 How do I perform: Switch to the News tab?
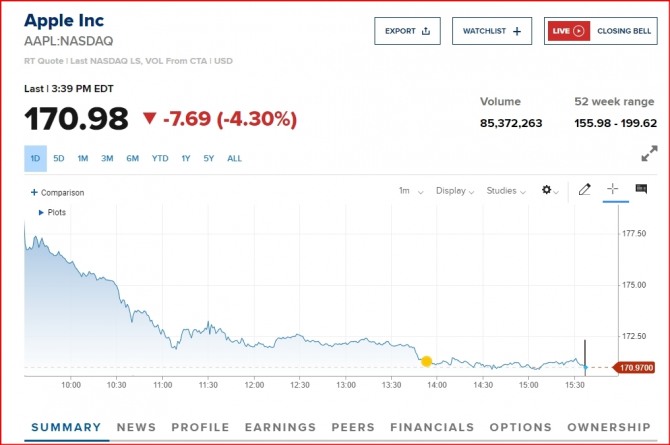point(136,427)
